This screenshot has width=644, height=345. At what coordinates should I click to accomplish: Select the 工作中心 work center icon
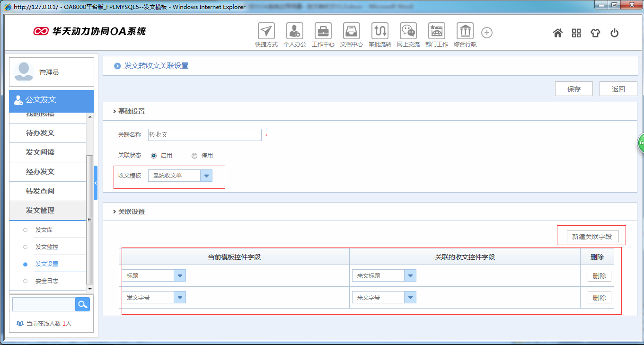(323, 32)
